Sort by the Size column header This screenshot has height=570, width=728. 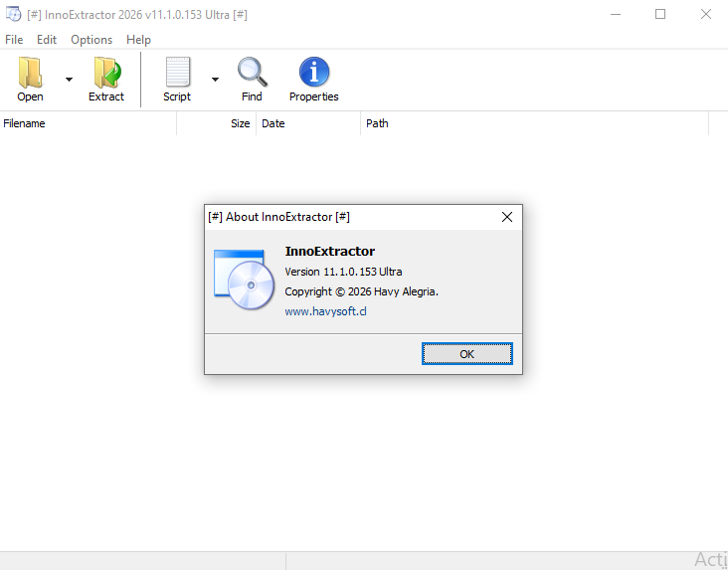217,123
